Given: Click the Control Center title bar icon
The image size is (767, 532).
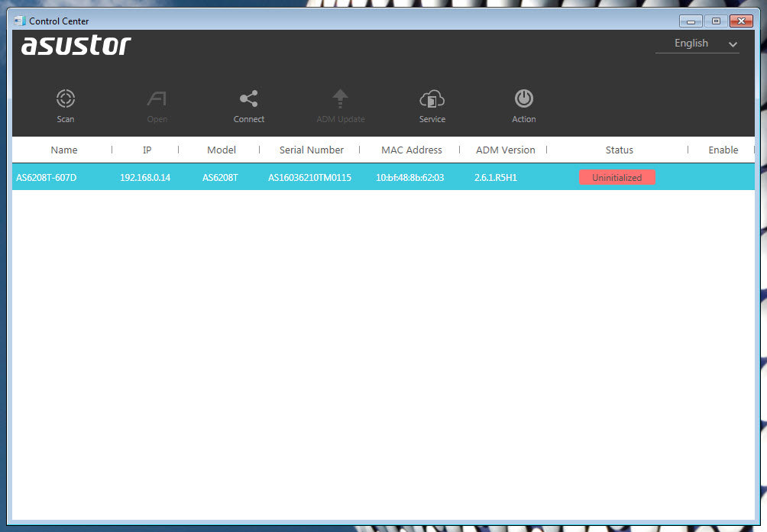Looking at the screenshot, I should click(x=20, y=21).
